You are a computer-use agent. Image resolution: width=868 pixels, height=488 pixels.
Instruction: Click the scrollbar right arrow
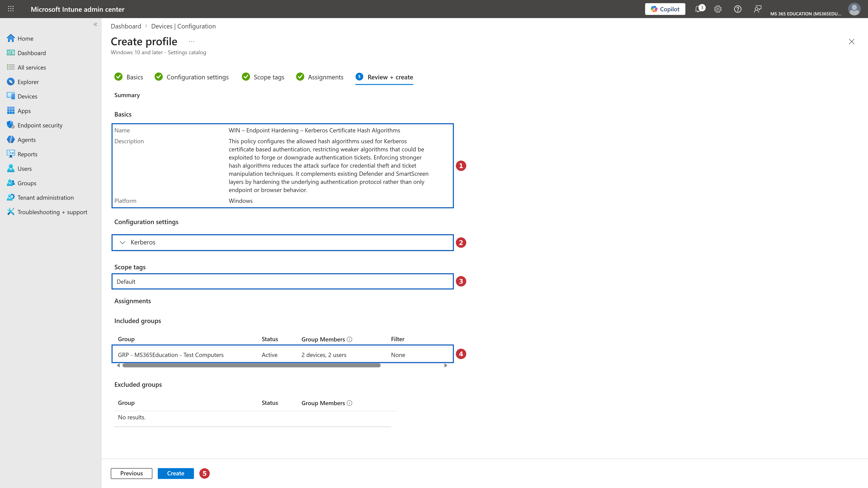click(446, 365)
